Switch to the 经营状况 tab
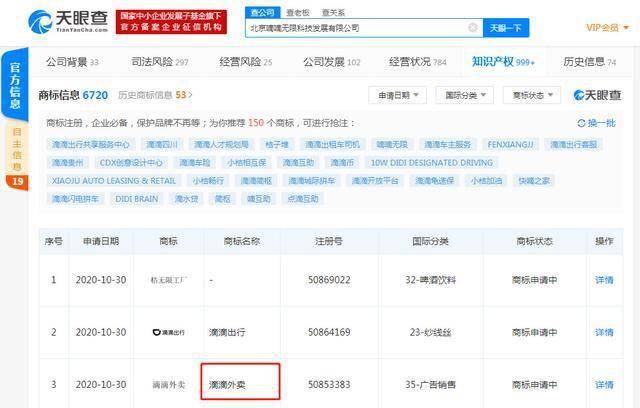Screen dimensions: 640x408 click(x=418, y=62)
